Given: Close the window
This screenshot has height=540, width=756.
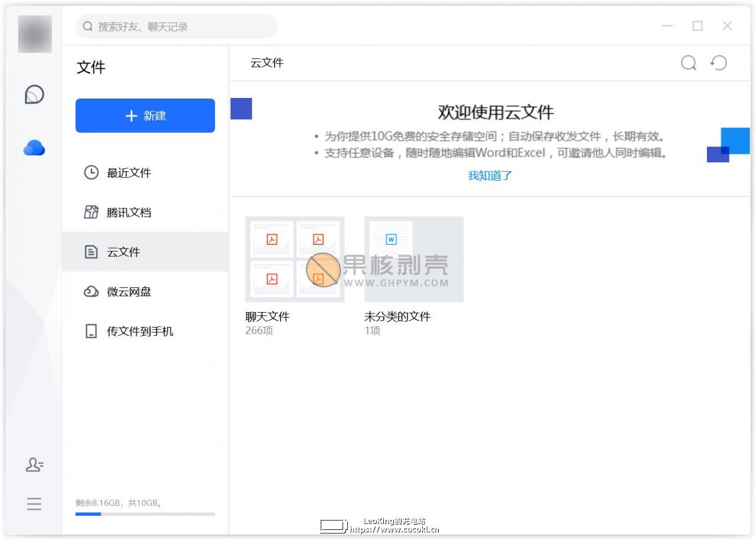Looking at the screenshot, I should [x=727, y=26].
